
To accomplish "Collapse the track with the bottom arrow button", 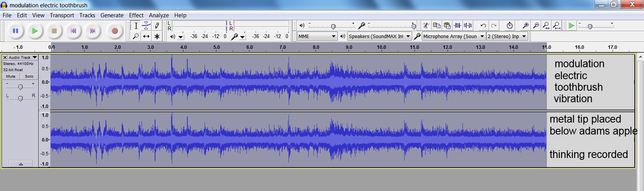I will click(x=21, y=164).
